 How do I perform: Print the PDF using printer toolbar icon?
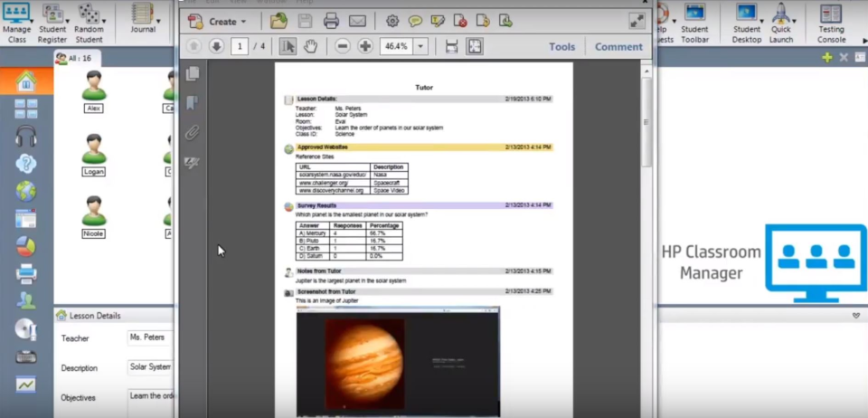tap(331, 22)
